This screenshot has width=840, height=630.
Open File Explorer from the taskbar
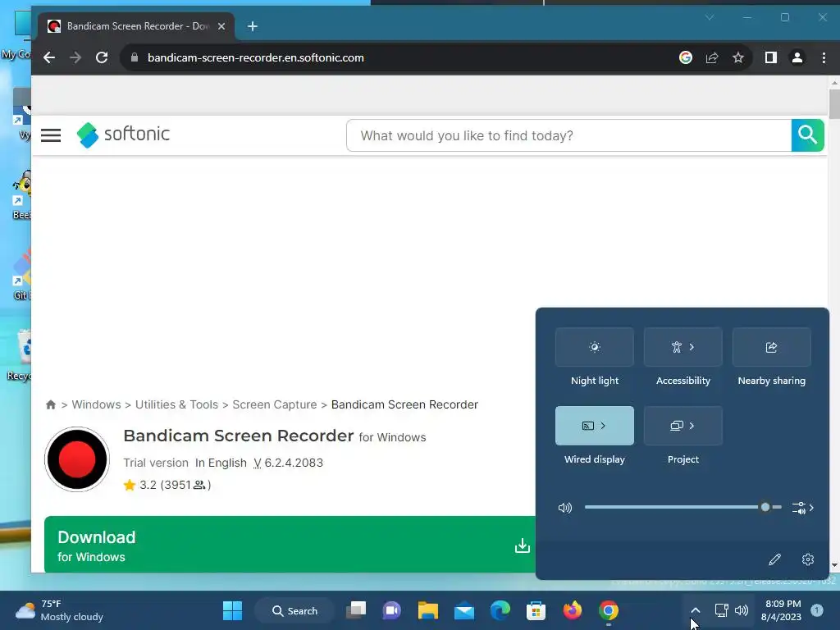(428, 610)
